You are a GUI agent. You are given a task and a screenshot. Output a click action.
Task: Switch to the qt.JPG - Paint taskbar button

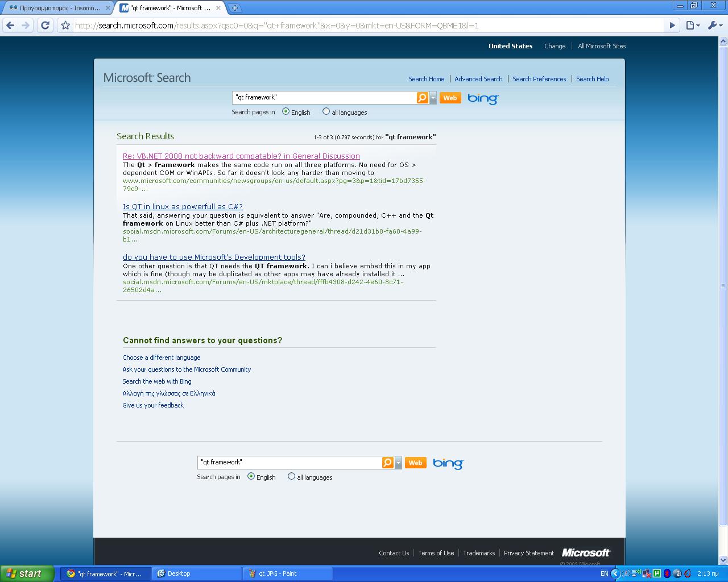click(287, 573)
